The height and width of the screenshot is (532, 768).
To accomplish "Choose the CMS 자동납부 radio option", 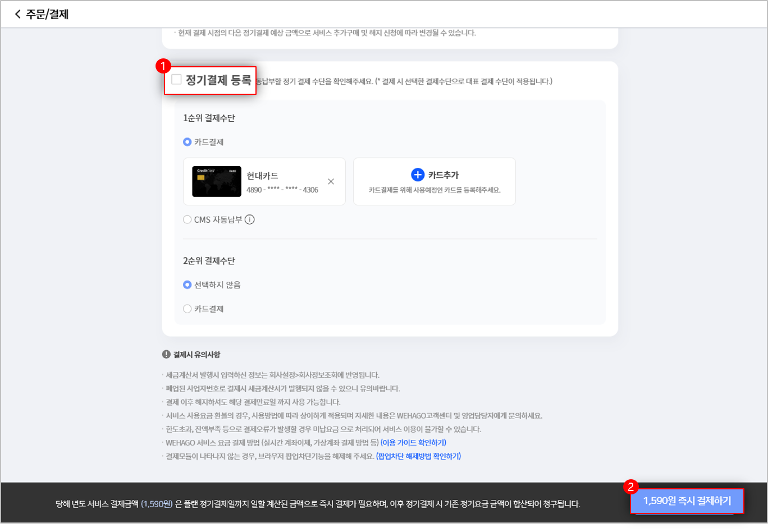I will [x=188, y=219].
